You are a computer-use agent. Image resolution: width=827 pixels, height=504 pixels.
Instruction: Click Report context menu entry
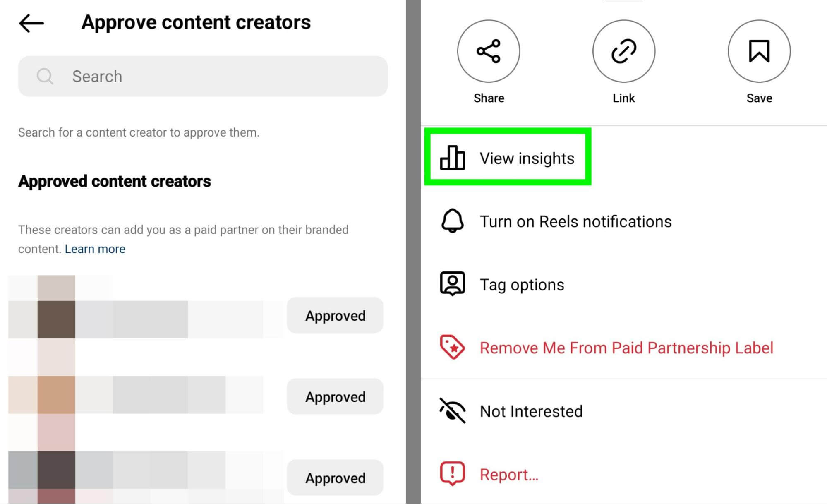click(510, 475)
